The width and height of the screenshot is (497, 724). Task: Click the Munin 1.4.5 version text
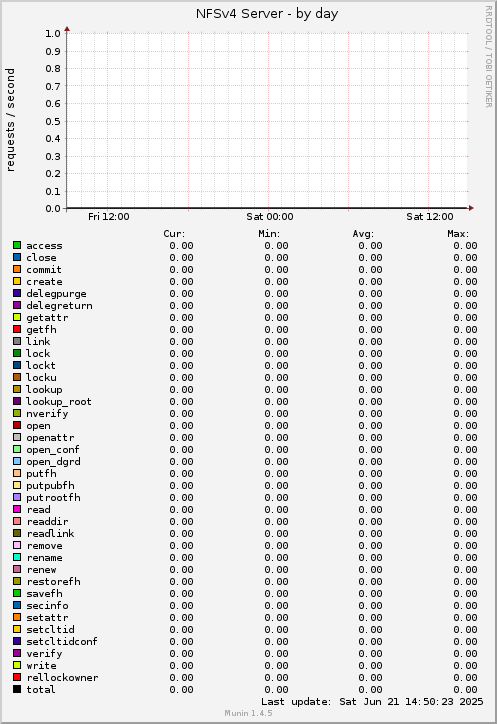coord(248,713)
